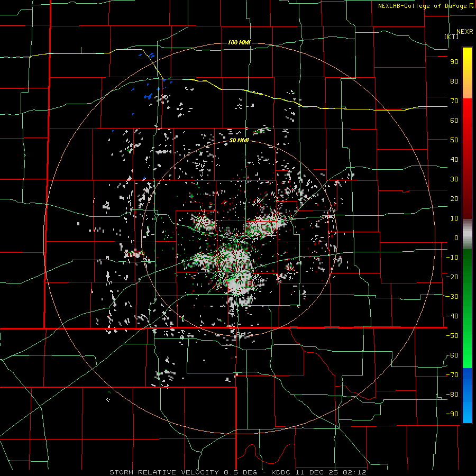
Task: Click the -10 value on the velocity scale
Action: 452,258
